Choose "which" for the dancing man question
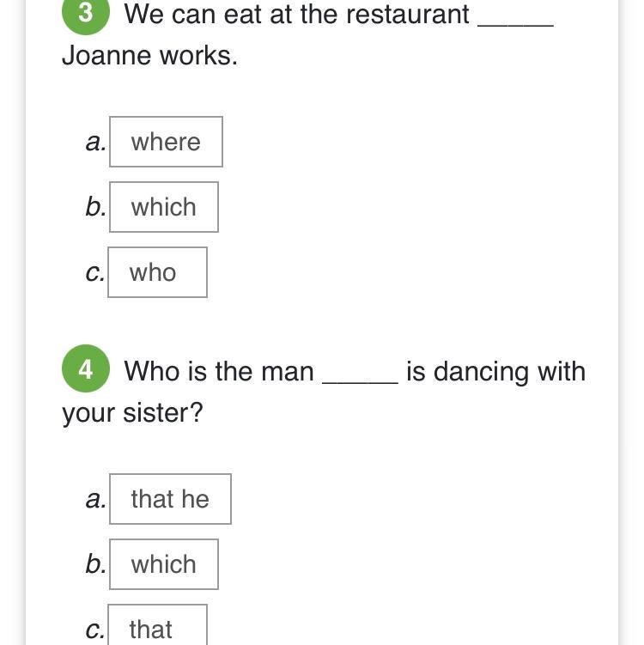This screenshot has width=644, height=645. 164,564
